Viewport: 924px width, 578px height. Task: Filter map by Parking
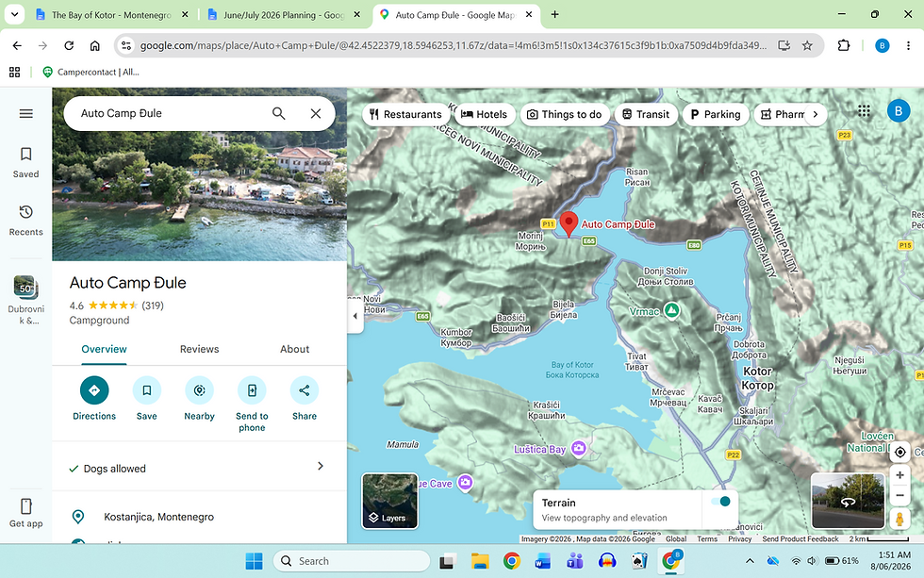pos(716,114)
